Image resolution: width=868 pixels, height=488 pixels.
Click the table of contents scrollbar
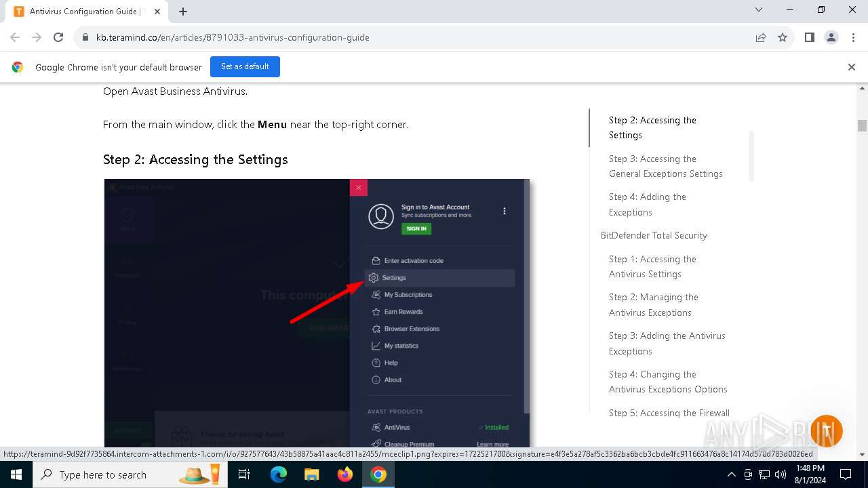(751, 157)
